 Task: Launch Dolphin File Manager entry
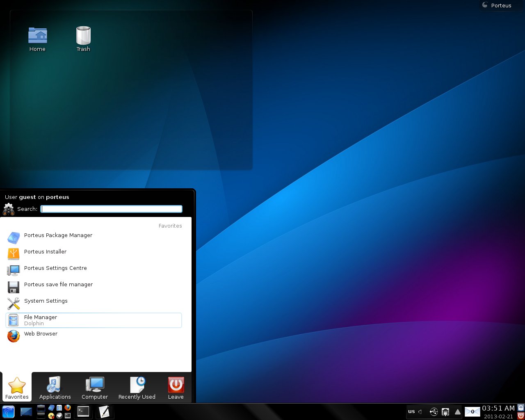click(41, 320)
